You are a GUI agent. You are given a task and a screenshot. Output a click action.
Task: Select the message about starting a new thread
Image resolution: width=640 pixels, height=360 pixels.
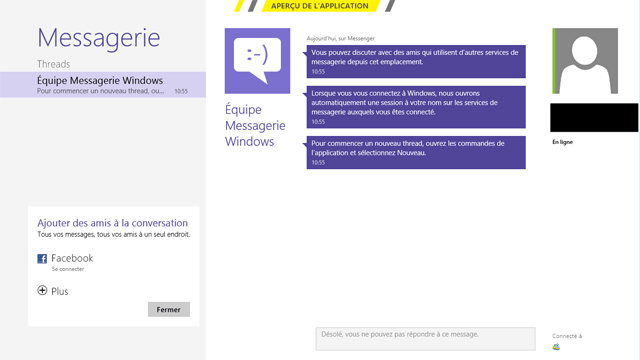coord(416,152)
